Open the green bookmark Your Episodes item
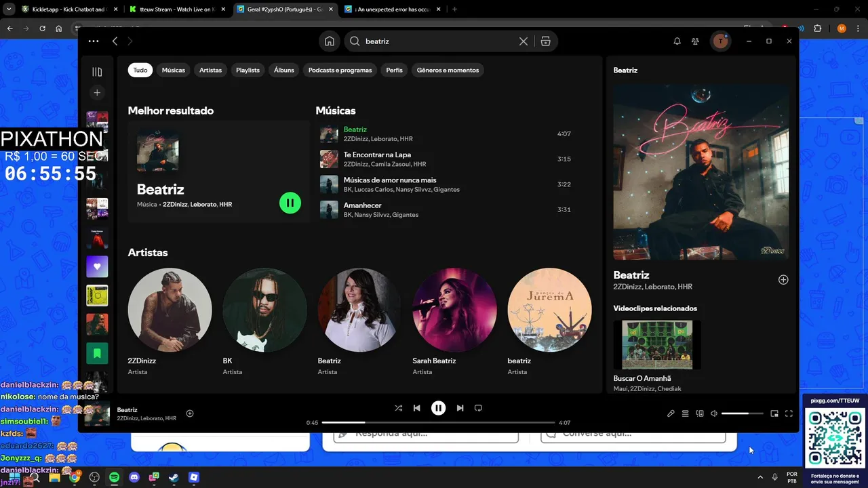868x488 pixels. click(x=97, y=353)
